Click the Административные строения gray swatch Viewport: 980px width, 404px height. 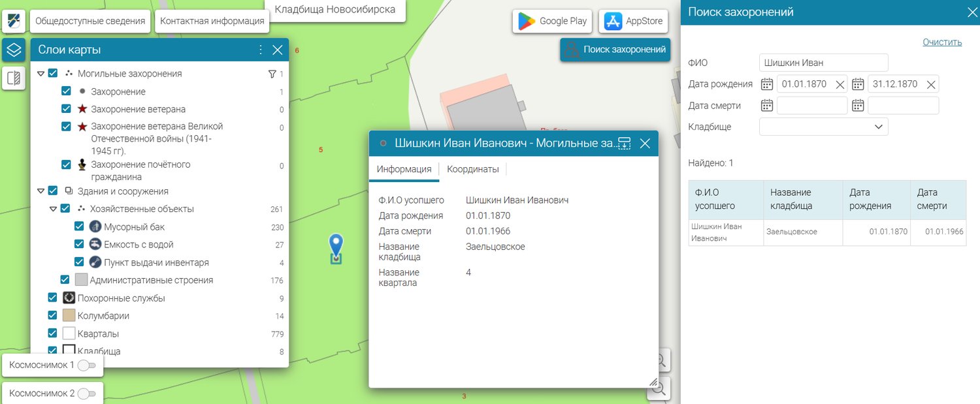coord(82,280)
